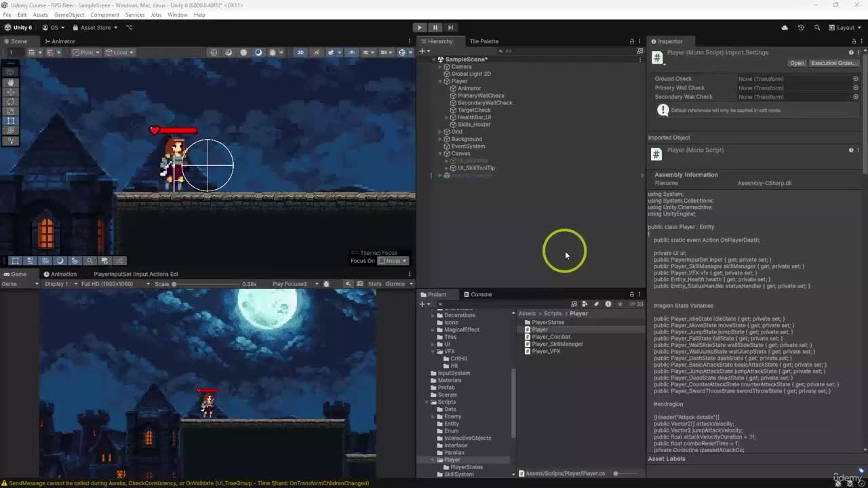Screen dimensions: 868x488
Task: Select HealthBar_UI in the Hierarchy
Action: click(474, 117)
